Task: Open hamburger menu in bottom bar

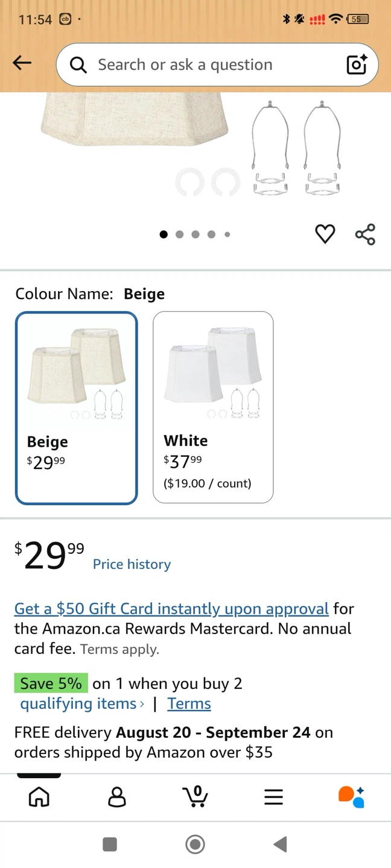Action: point(273,797)
